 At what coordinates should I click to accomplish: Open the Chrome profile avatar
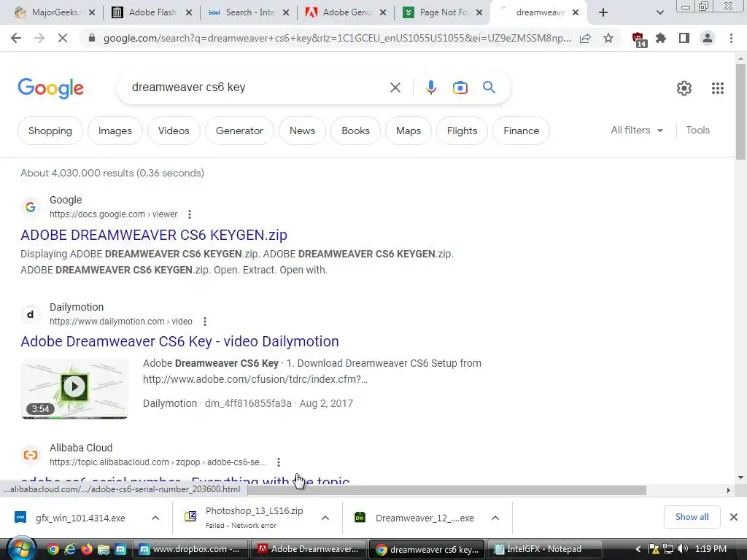[x=708, y=38]
